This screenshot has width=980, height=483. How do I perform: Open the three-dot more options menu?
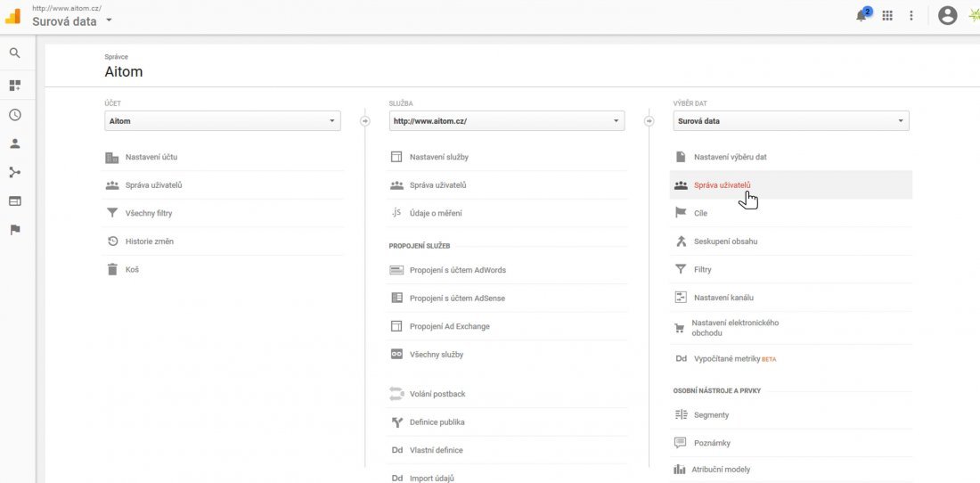(911, 15)
